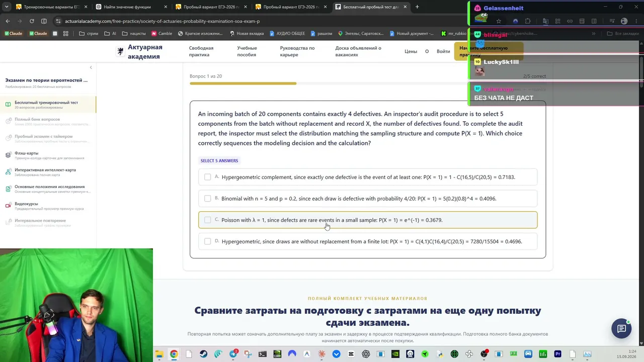Screen dimensions: 644x362
Task: Open the 'Полный банк вопросов' locked item
Action: tap(48, 121)
